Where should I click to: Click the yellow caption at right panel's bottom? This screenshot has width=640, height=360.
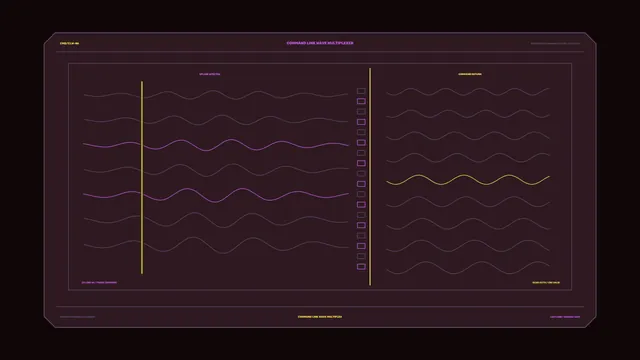tap(546, 282)
